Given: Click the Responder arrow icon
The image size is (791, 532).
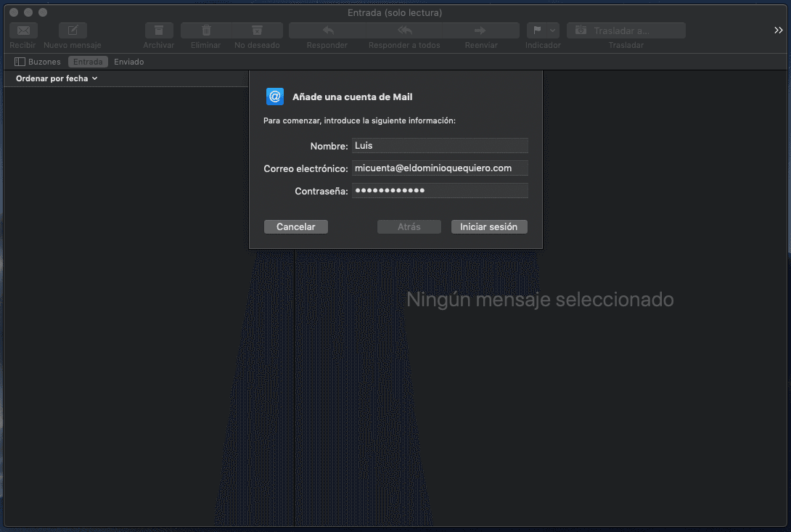Looking at the screenshot, I should pos(327,30).
